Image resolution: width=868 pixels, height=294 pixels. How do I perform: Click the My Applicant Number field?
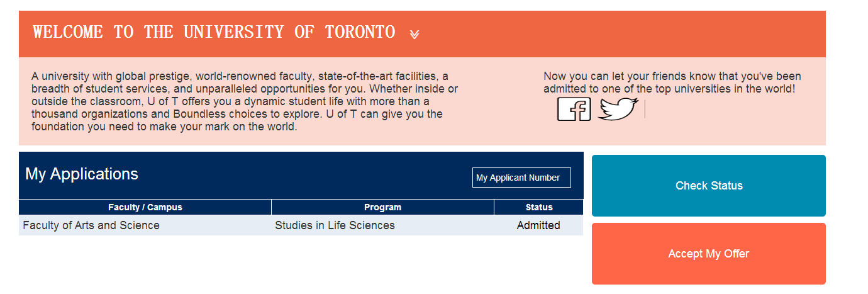tap(521, 178)
